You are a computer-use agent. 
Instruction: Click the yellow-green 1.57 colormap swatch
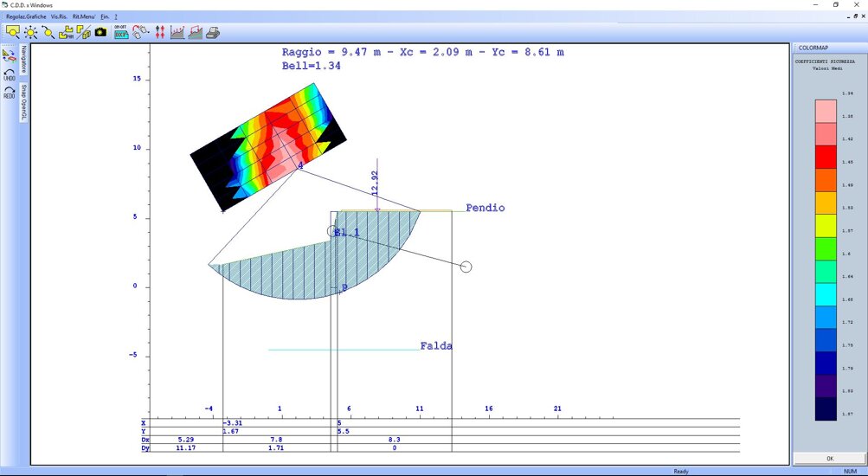point(826,225)
